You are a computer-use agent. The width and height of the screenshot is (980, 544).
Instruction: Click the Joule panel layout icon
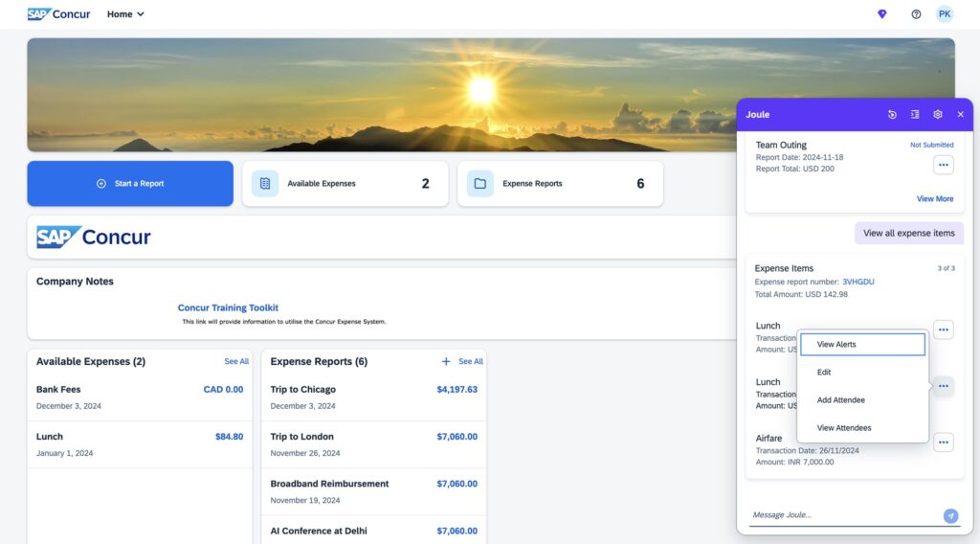915,114
